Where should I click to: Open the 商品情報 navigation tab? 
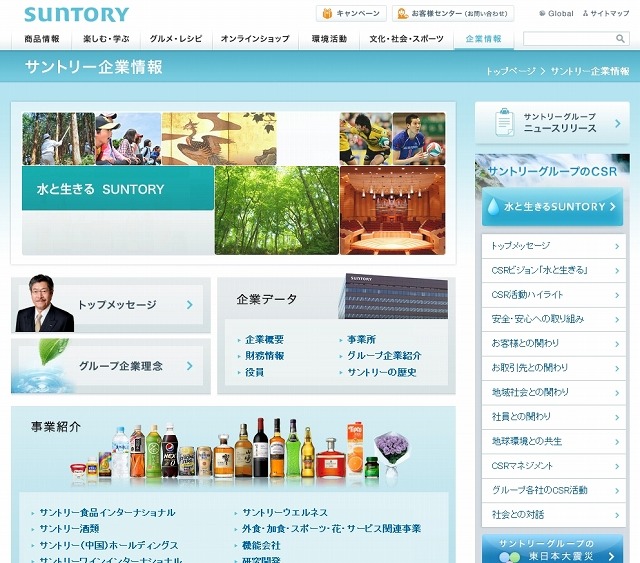coord(42,39)
